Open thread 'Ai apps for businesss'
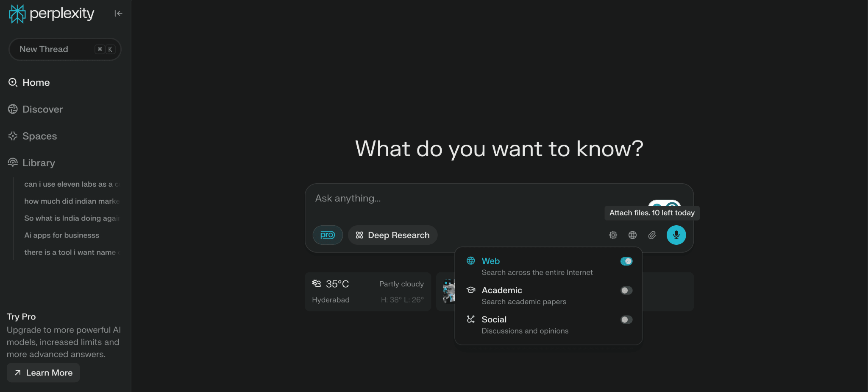Image resolution: width=868 pixels, height=392 pixels. [x=62, y=235]
